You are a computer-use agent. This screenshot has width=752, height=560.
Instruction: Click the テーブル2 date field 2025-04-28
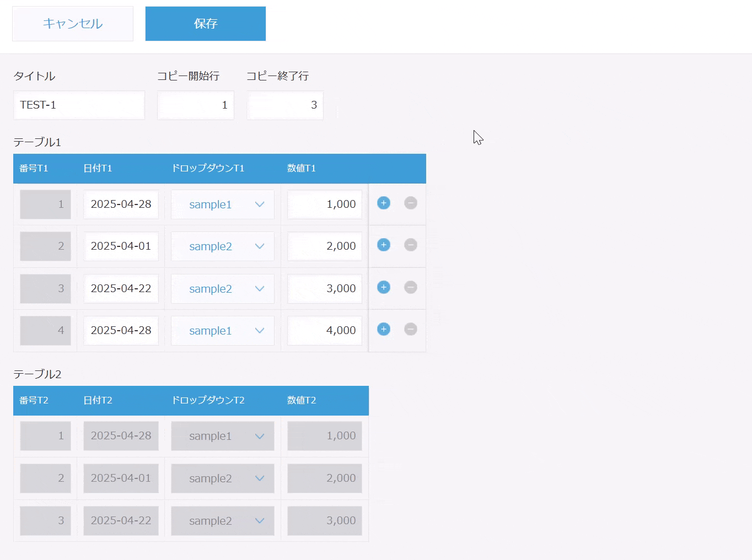(x=121, y=436)
